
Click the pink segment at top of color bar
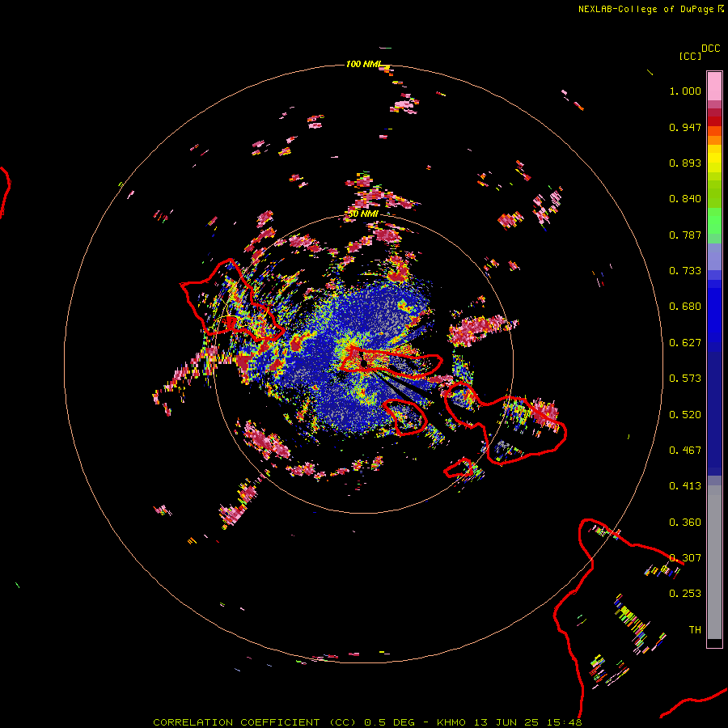click(714, 86)
